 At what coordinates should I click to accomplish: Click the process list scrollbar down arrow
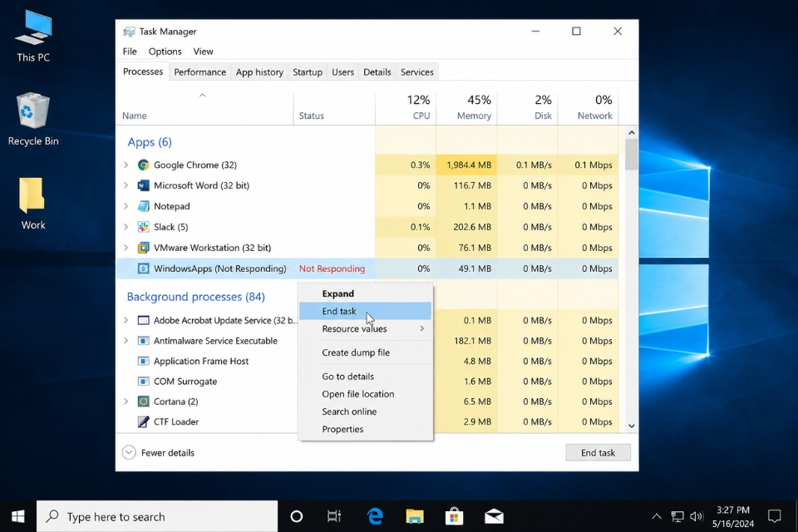tap(632, 426)
